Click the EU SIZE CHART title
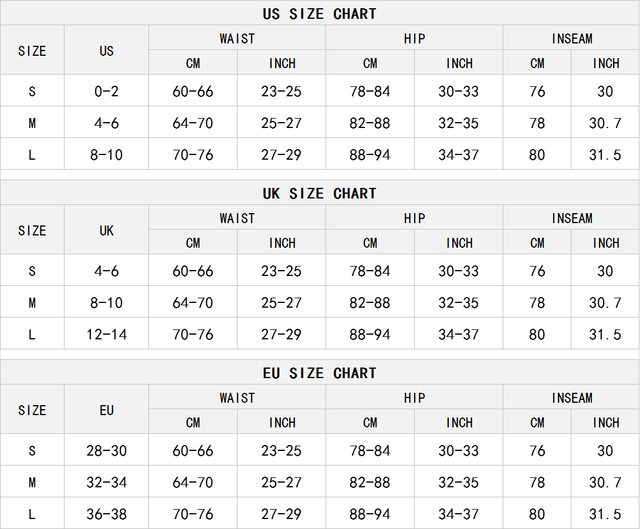The width and height of the screenshot is (640, 529). point(320,373)
